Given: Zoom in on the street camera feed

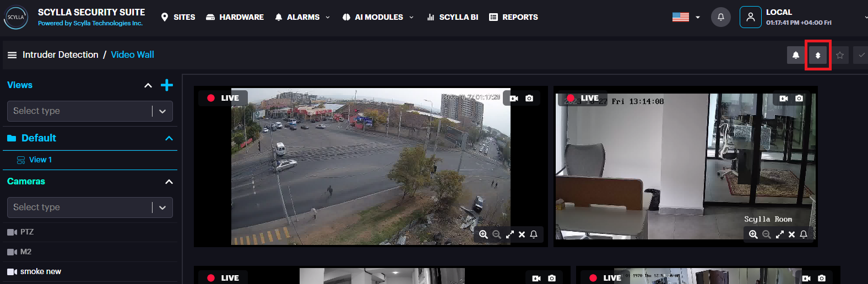Looking at the screenshot, I should coord(483,234).
